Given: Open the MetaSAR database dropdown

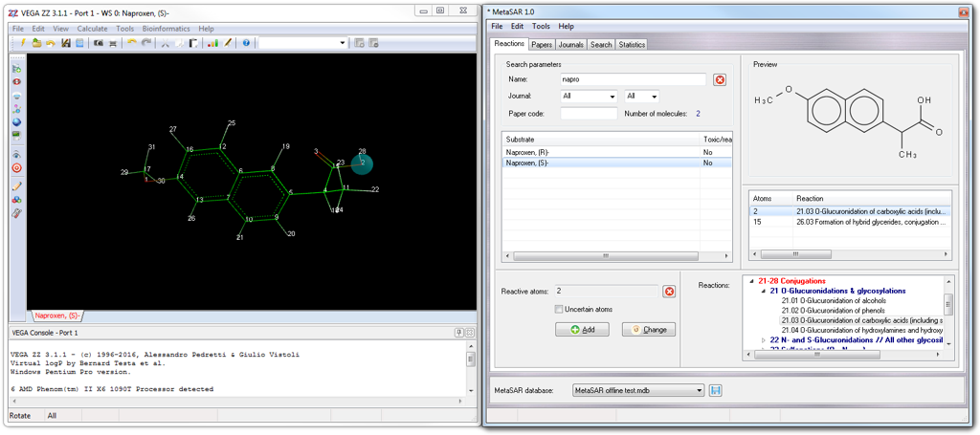Looking at the screenshot, I should pyautogui.click(x=637, y=390).
